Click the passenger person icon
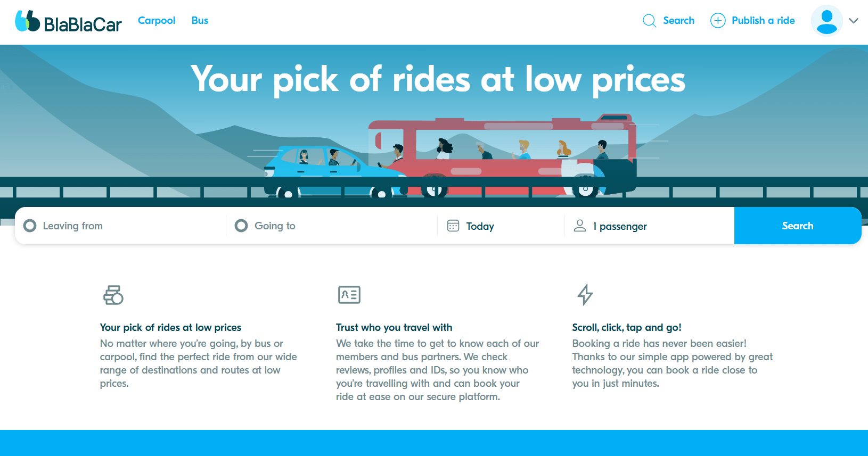 coord(580,226)
